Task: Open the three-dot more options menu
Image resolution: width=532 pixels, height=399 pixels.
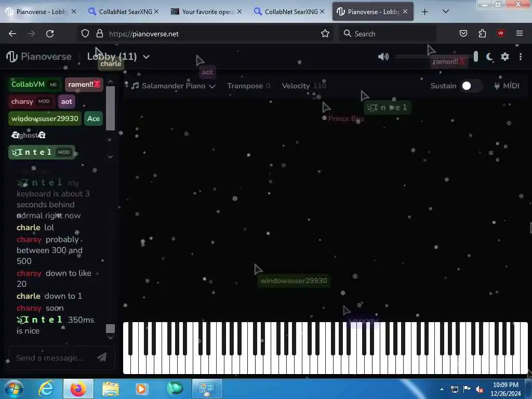Action: (521, 57)
